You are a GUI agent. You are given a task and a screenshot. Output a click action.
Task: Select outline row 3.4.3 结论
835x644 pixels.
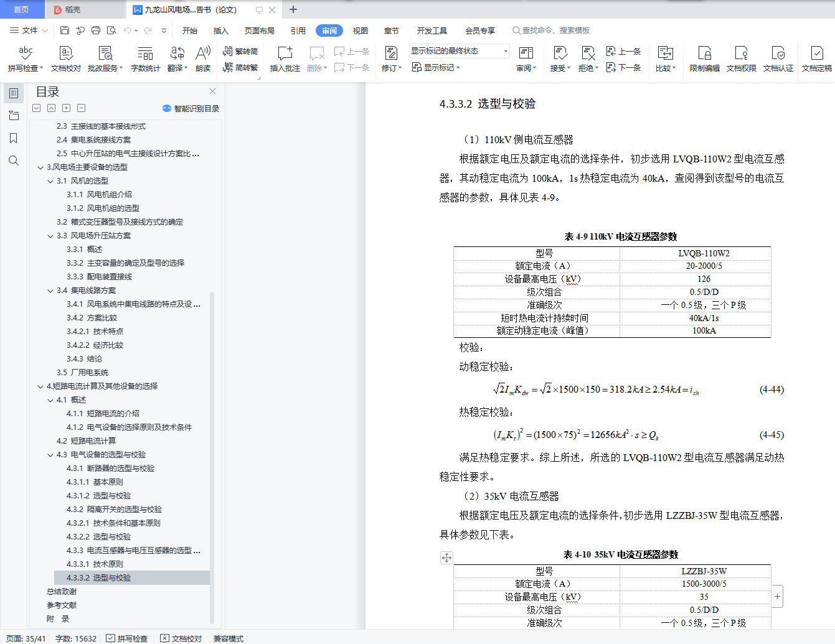(84, 359)
